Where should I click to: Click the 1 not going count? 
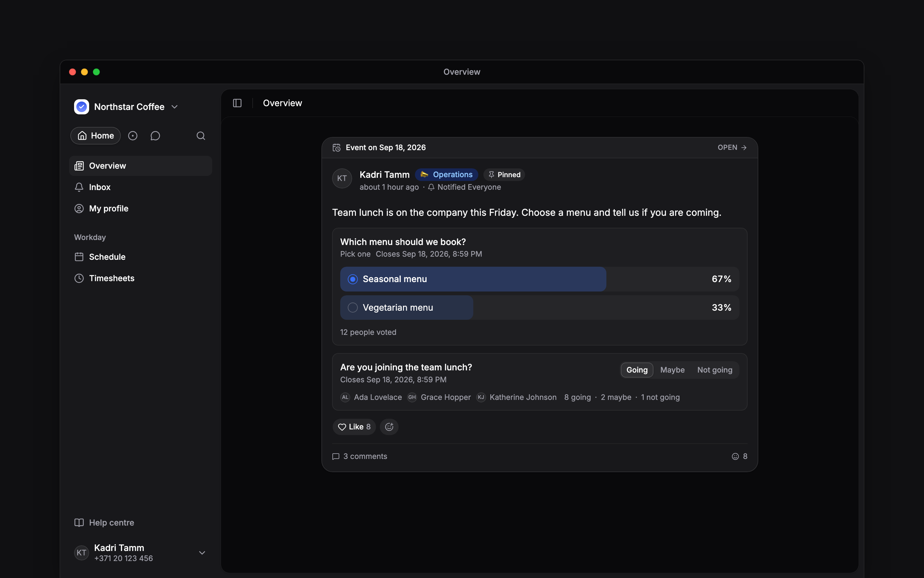coord(660,397)
